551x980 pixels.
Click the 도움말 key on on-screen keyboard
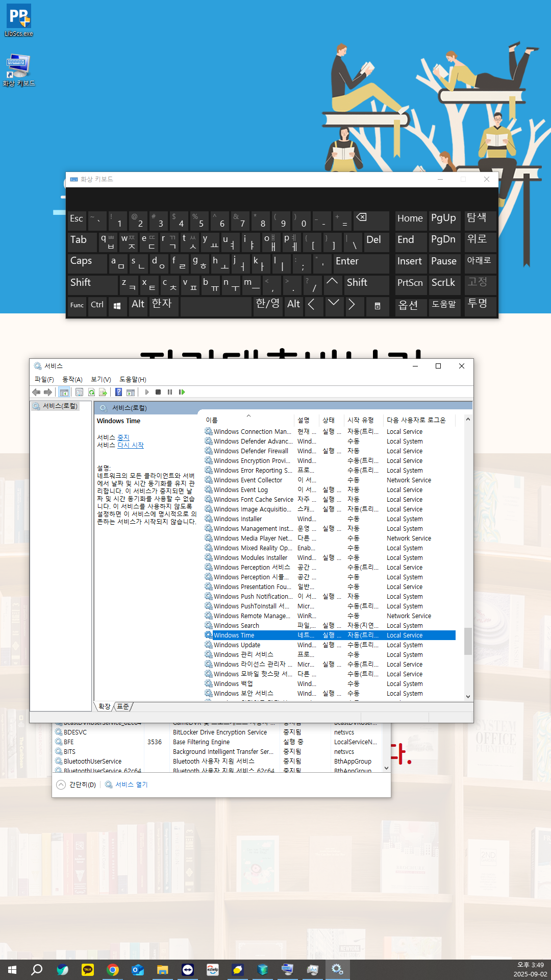[445, 306]
